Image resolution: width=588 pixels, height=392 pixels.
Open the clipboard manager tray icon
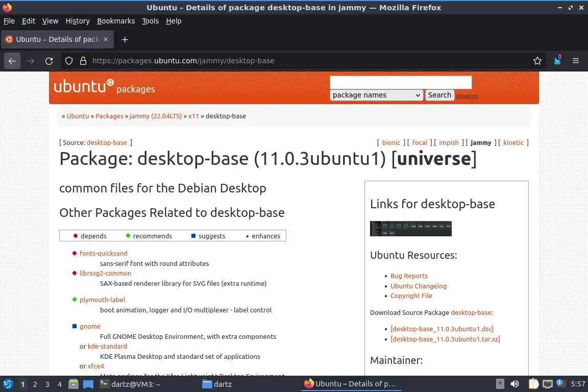533,384
